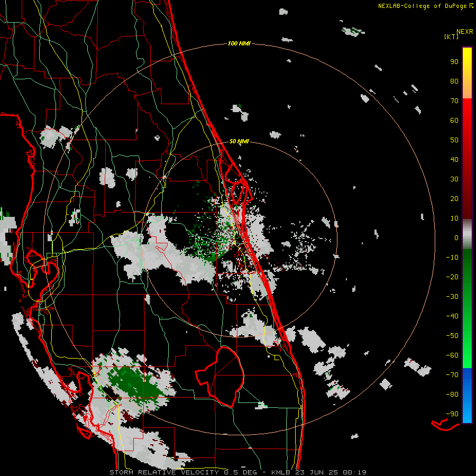This screenshot has height=476, width=476.
Task: Click the 100 NMI range ring label
Action: coord(239,43)
